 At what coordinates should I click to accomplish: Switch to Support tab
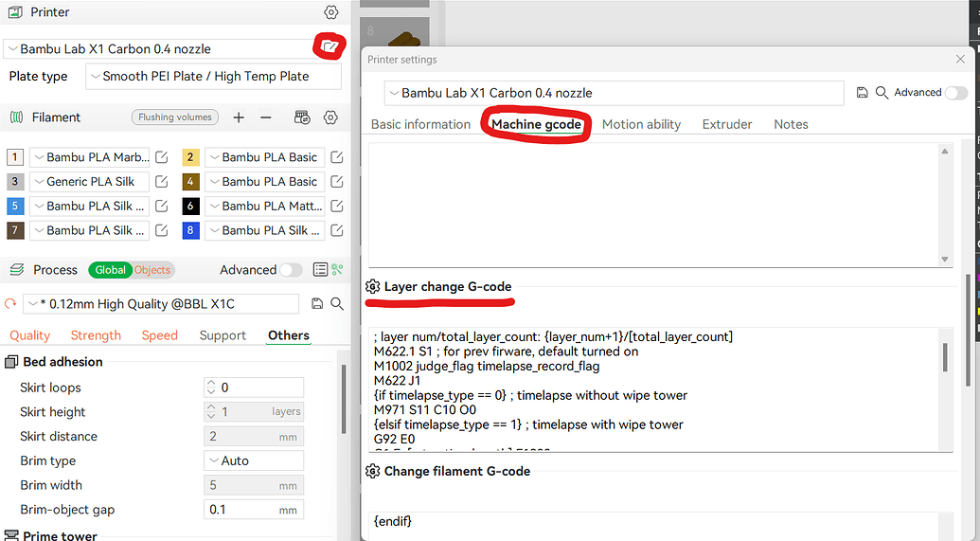[223, 335]
